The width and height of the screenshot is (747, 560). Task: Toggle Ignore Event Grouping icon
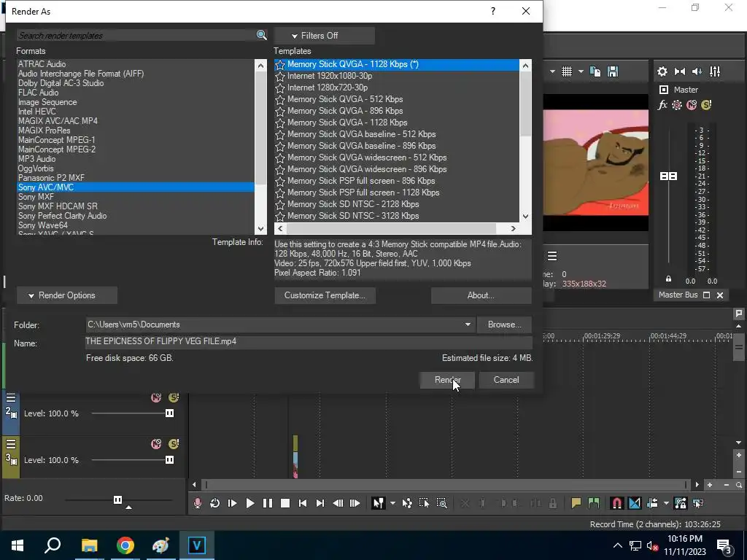coord(698,503)
